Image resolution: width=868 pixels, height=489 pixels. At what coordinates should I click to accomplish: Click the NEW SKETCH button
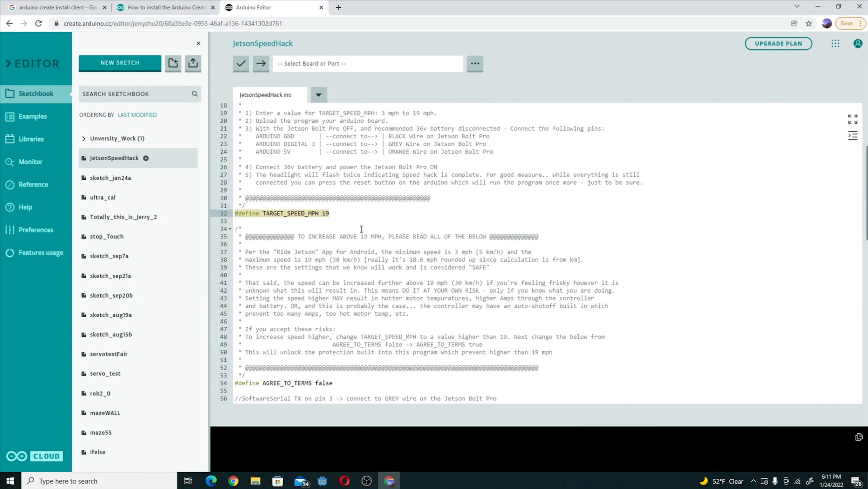(x=120, y=63)
